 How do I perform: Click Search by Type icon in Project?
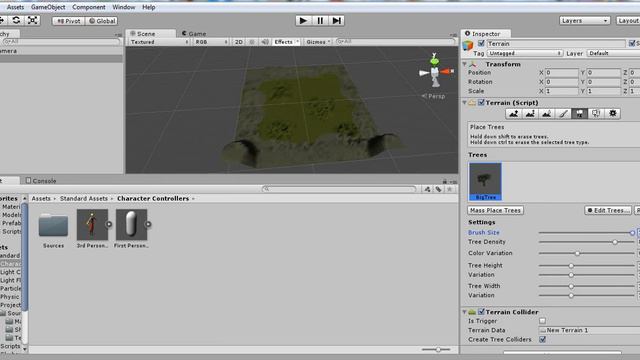coord(427,189)
